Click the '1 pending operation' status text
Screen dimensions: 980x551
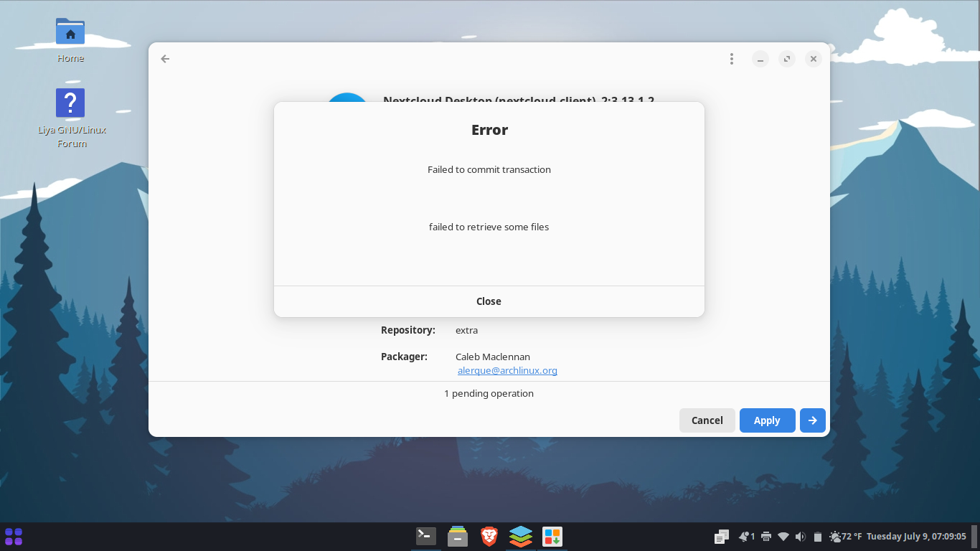(x=489, y=394)
